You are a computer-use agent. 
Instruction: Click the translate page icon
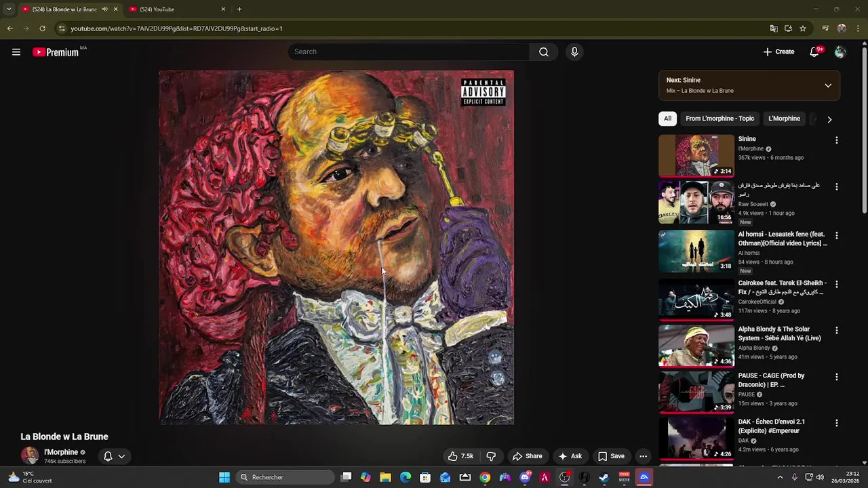point(774,28)
